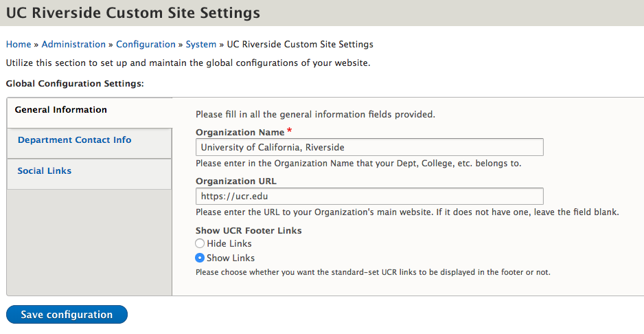Open the Department Contact Info tab

(x=74, y=140)
